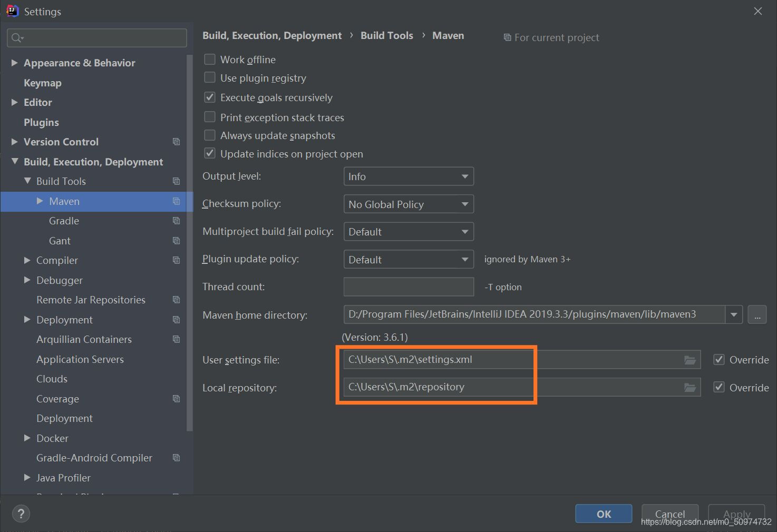Enable Print exception stack traces
The image size is (777, 532).
tap(210, 117)
